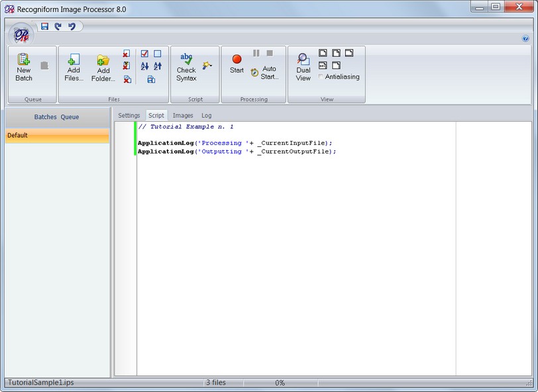Open Auto Start scheduling options

[x=265, y=73]
